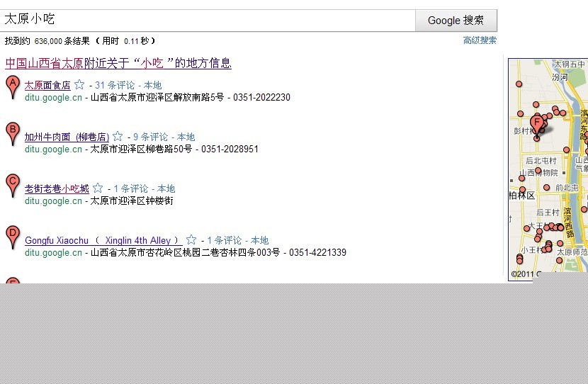
Task: Click the Google 搜索 button
Action: click(456, 21)
